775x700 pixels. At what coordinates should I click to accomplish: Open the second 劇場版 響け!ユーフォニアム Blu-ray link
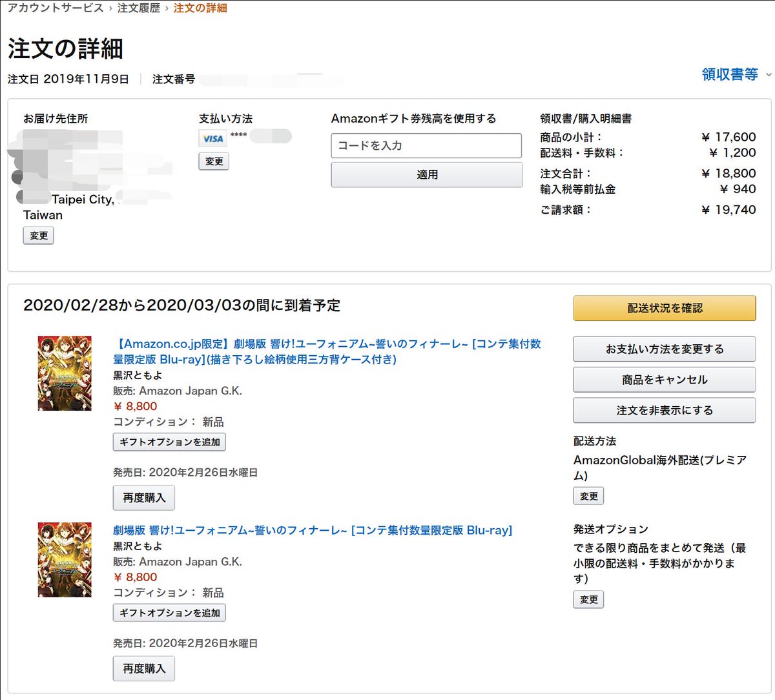(313, 530)
